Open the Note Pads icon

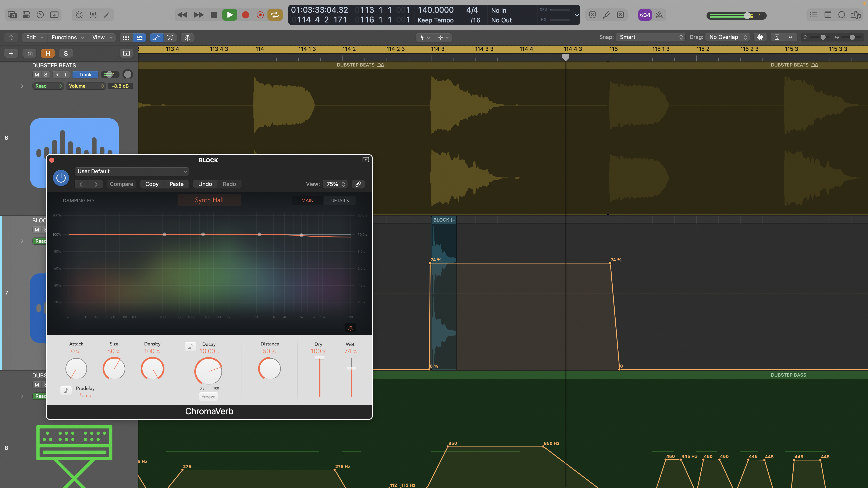[x=828, y=15]
